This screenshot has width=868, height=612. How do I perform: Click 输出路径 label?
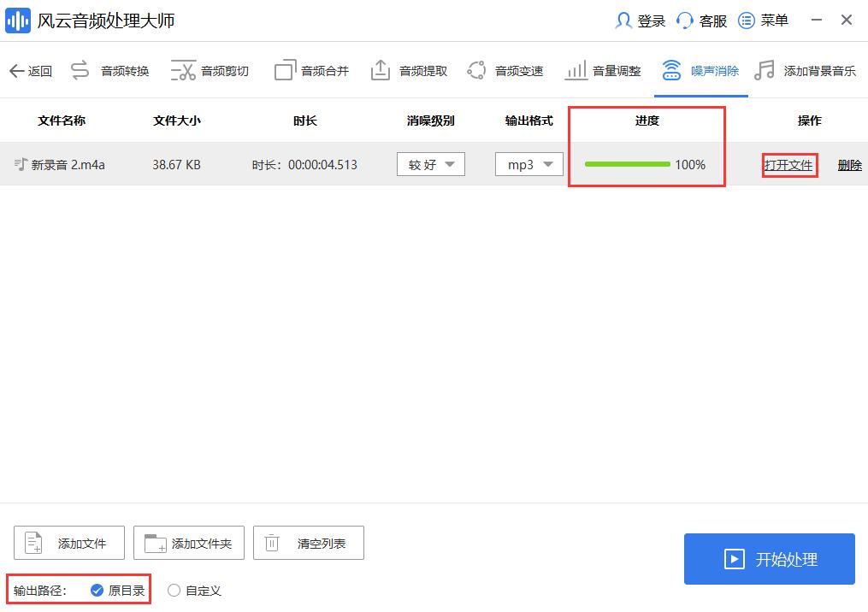pyautogui.click(x=40, y=591)
